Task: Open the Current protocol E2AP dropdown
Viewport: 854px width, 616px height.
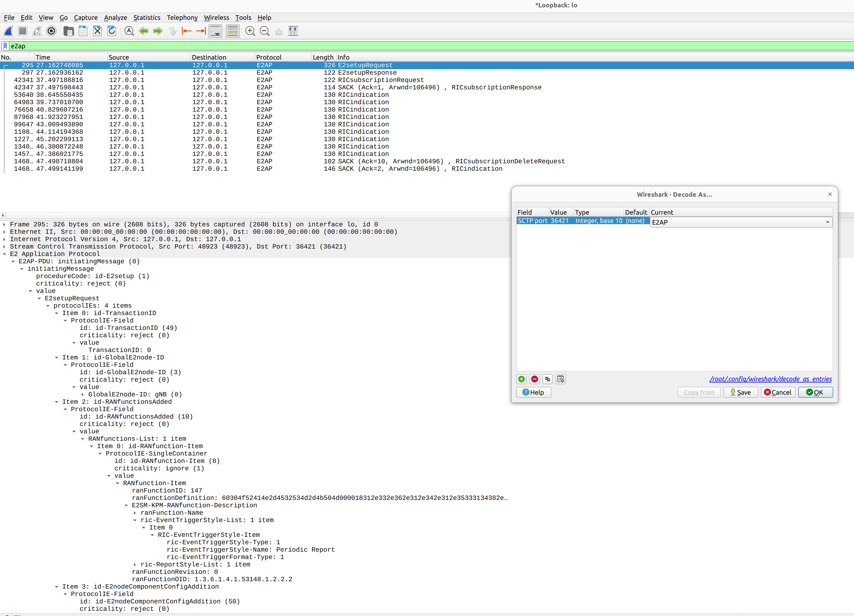Action: (741, 222)
